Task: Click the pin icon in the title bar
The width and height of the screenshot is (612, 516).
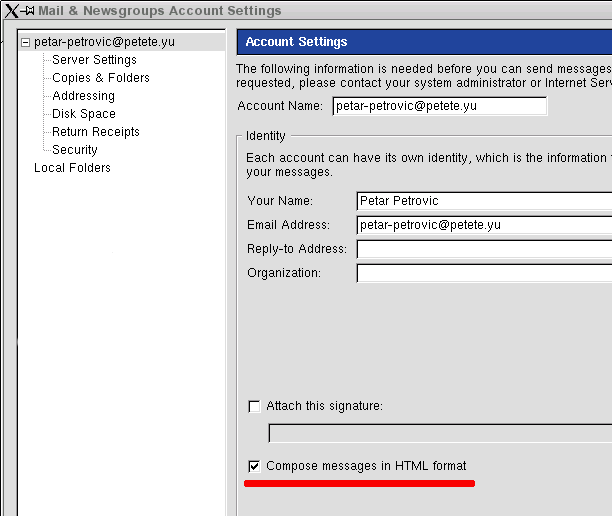Action: 29,11
